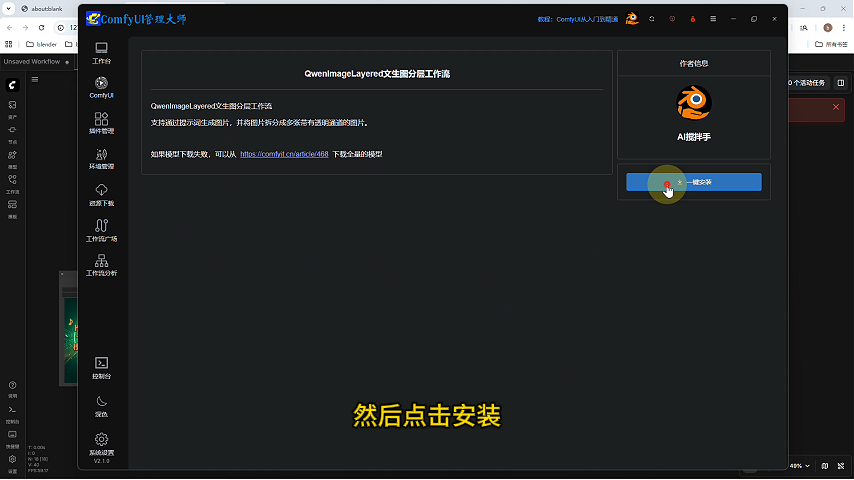This screenshot has height=480, width=854.
Task: Open the settings gear in the ComfyUI sidebar
Action: [x=13, y=463]
